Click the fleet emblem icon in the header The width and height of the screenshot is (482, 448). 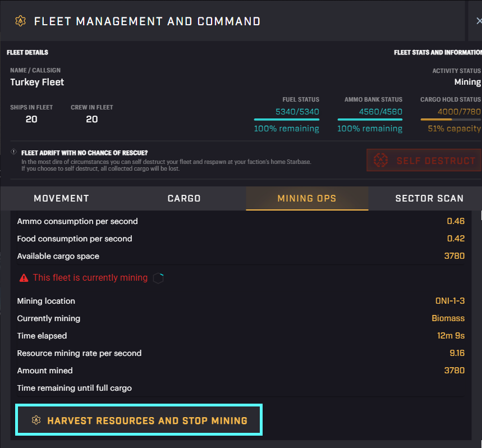(x=21, y=21)
